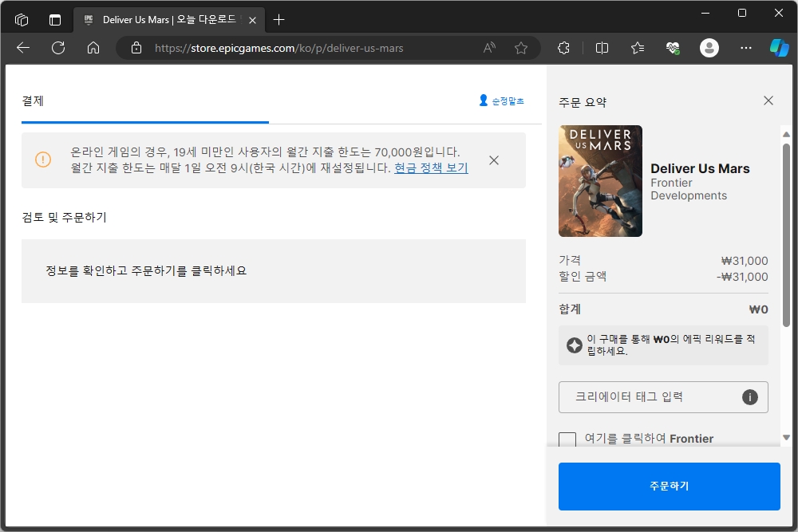
Task: Add this page to favorites with the star
Action: tap(520, 48)
